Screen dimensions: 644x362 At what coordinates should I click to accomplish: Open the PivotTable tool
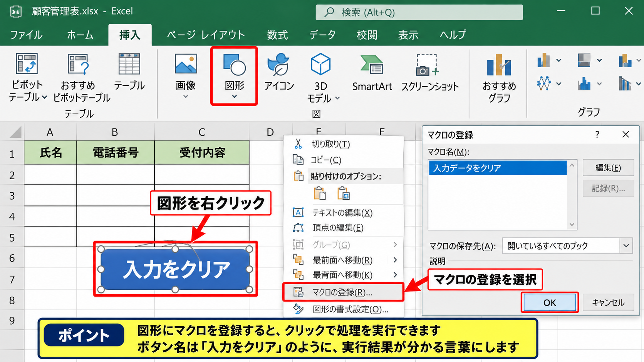click(x=26, y=78)
